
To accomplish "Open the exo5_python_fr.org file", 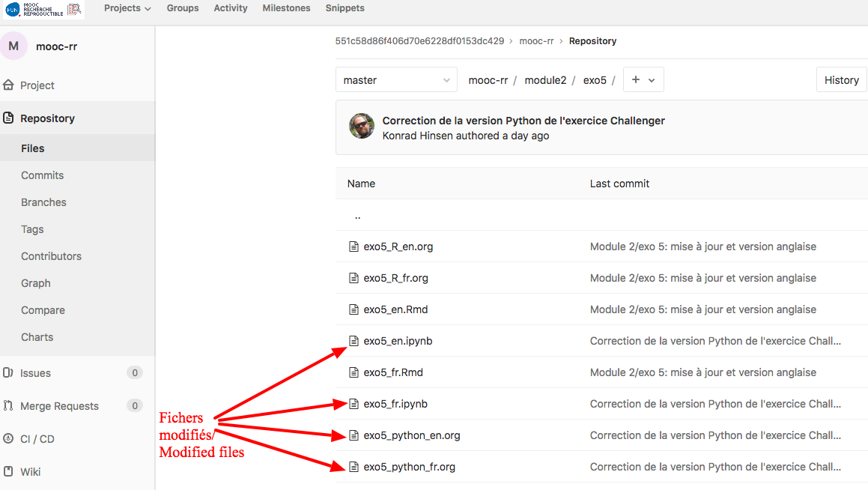I will click(x=409, y=467).
